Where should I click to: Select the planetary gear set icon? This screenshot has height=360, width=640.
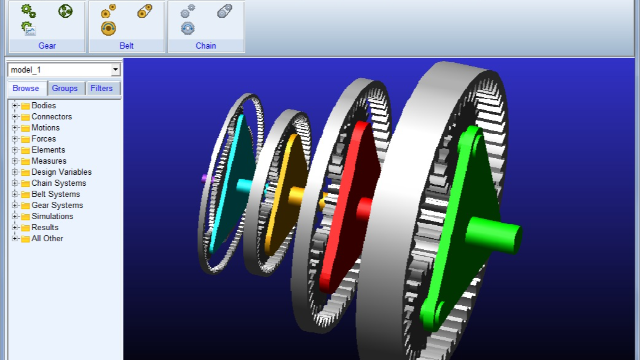click(x=65, y=11)
